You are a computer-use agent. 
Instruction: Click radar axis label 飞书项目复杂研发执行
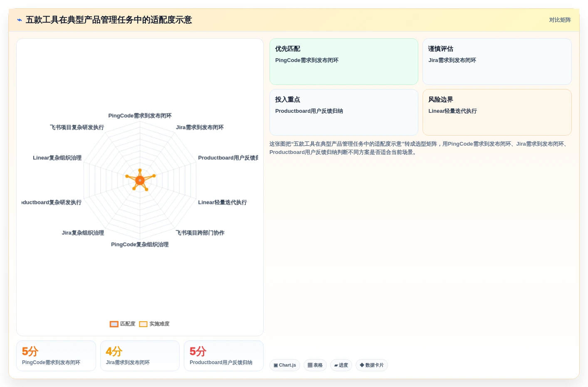point(77,127)
